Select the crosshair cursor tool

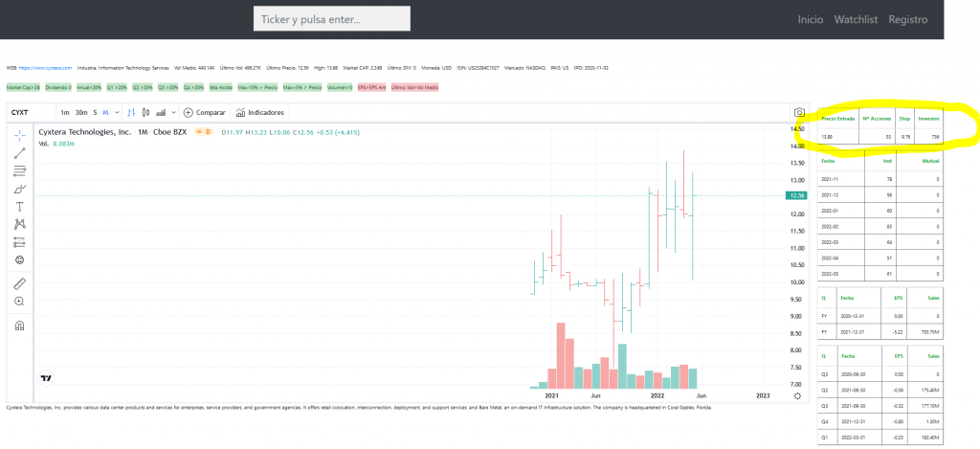(20, 134)
